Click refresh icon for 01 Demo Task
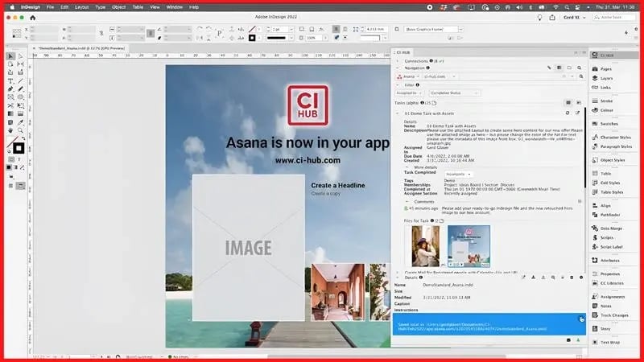 click(x=568, y=113)
